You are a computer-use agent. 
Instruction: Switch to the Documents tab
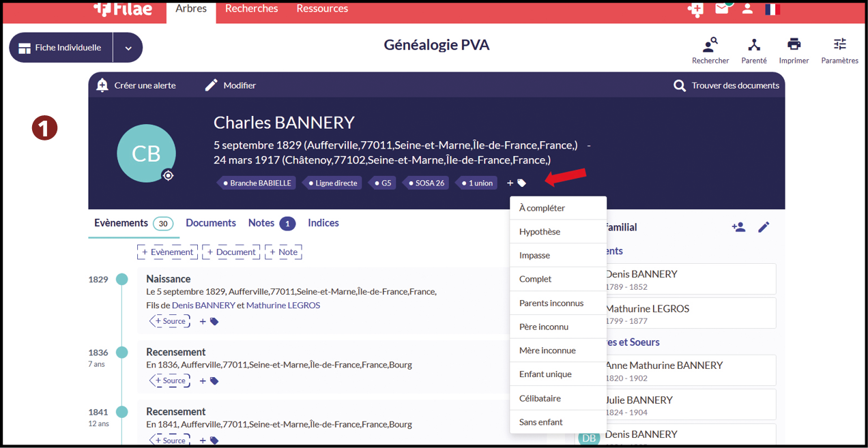click(x=211, y=223)
